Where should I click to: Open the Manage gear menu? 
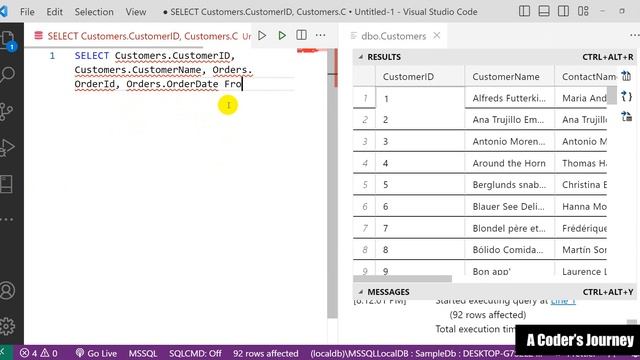7,326
